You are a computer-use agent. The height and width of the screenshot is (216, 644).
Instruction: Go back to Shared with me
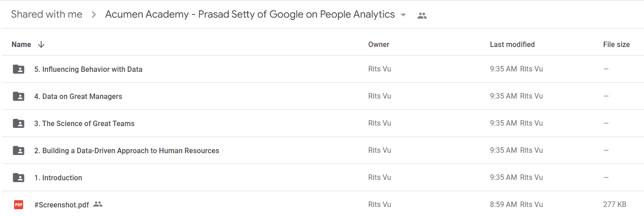tap(47, 14)
